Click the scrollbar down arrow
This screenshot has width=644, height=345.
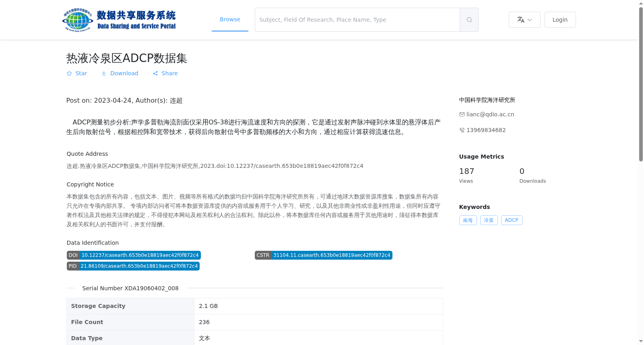coord(641,341)
